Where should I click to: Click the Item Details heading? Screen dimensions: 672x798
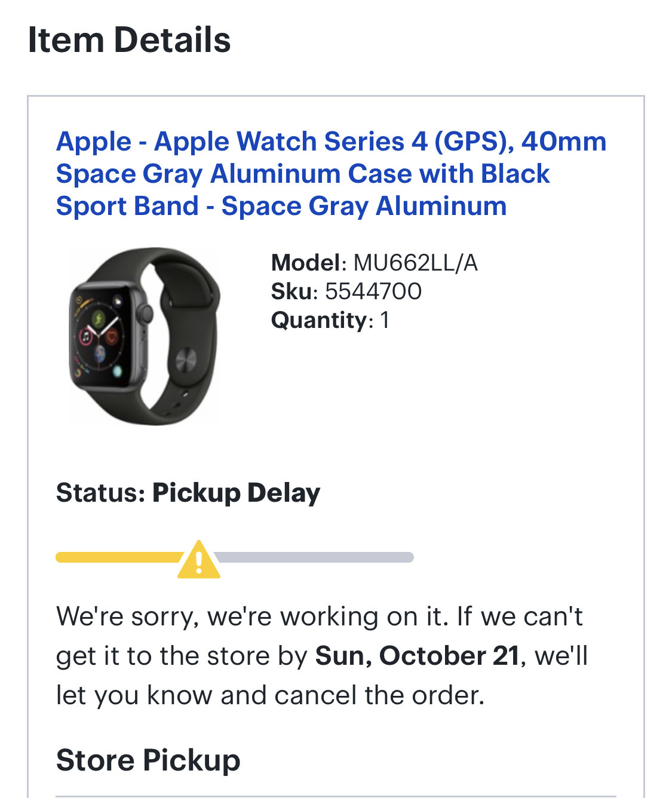pos(129,40)
